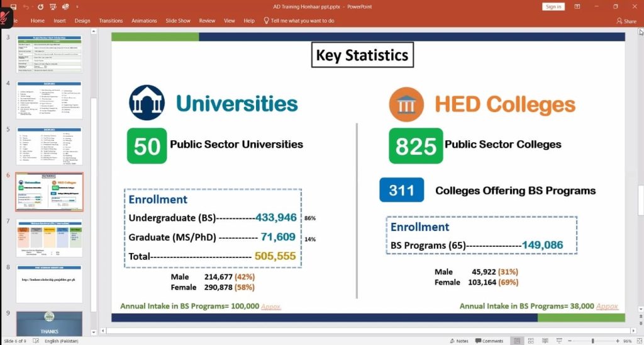Select slide 3 thumbnail
The image size is (644, 345).
(x=49, y=54)
